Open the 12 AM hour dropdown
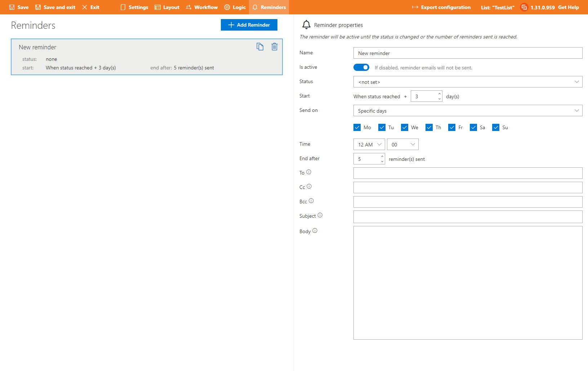This screenshot has height=371, width=588. [x=369, y=144]
